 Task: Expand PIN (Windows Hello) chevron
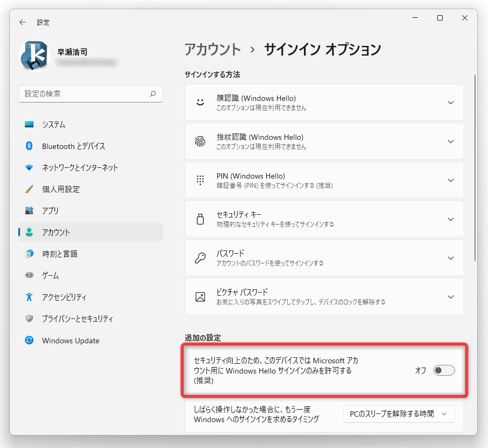(451, 180)
